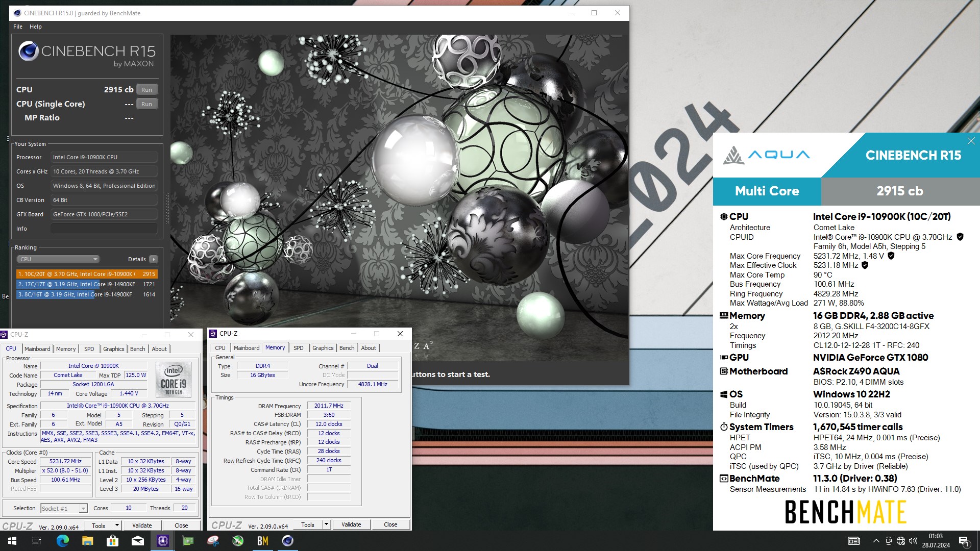Open About tab in CPU-Z Memory window
Viewport: 980px width, 551px height.
369,348
